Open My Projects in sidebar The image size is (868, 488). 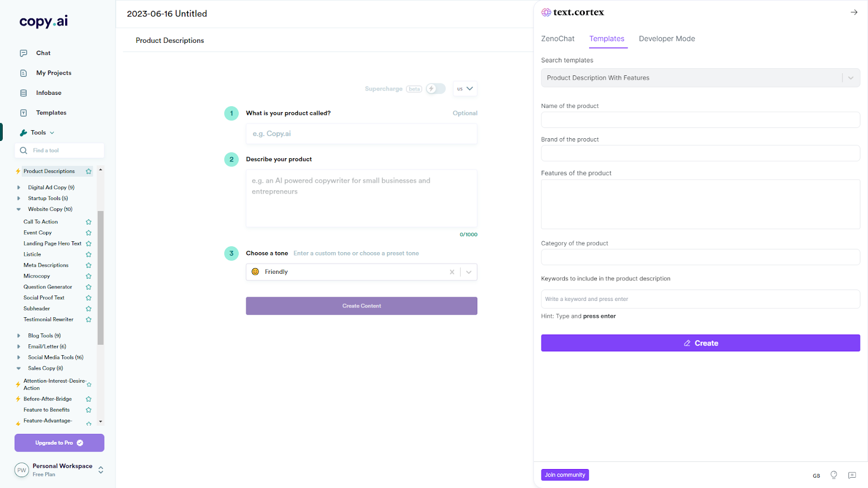point(54,73)
